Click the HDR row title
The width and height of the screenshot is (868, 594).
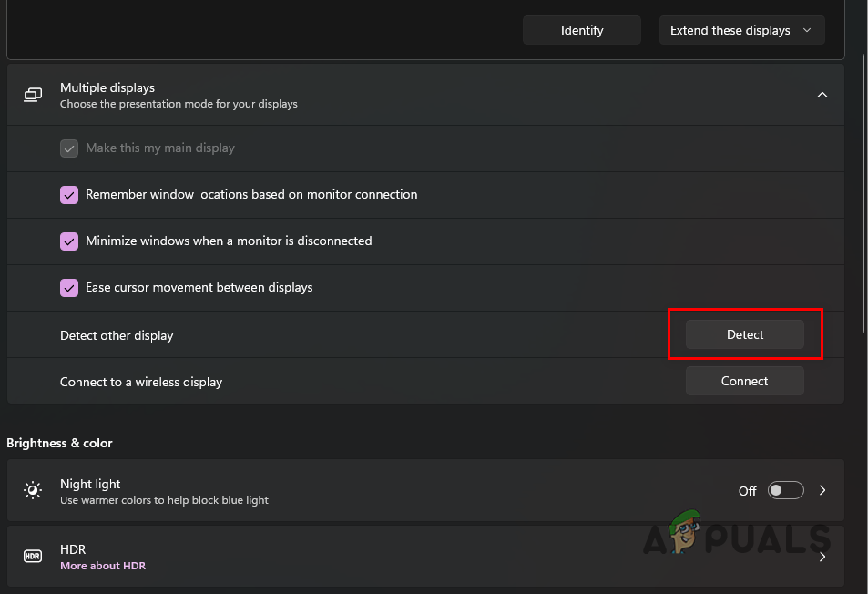[72, 549]
